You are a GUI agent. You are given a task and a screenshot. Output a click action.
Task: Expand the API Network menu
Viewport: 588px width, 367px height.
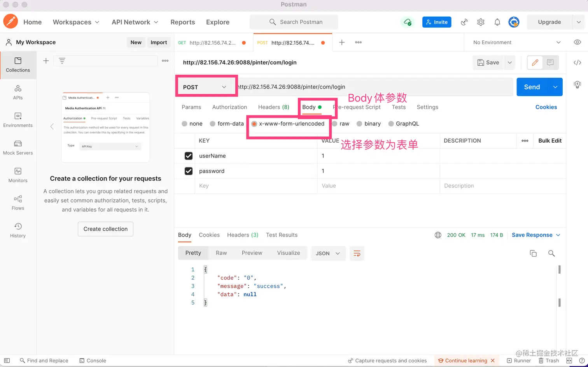[x=135, y=22]
